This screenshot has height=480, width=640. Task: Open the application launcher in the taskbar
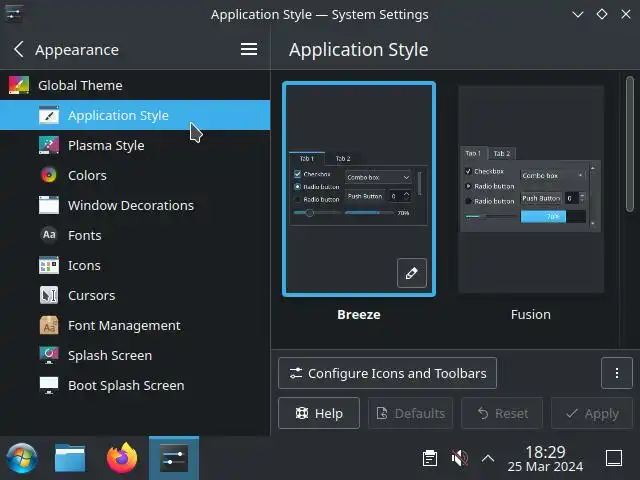[21, 458]
